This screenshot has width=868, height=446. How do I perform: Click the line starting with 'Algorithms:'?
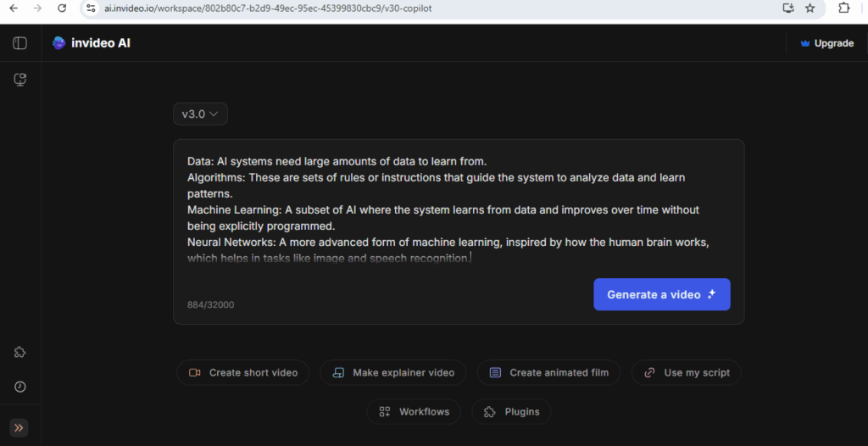point(437,178)
